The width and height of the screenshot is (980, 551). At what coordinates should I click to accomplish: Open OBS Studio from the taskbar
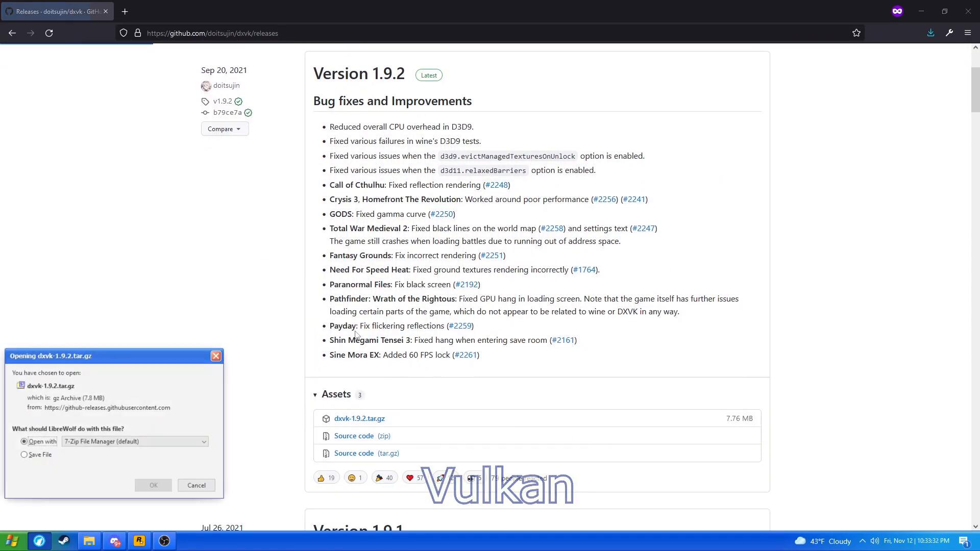point(164,541)
